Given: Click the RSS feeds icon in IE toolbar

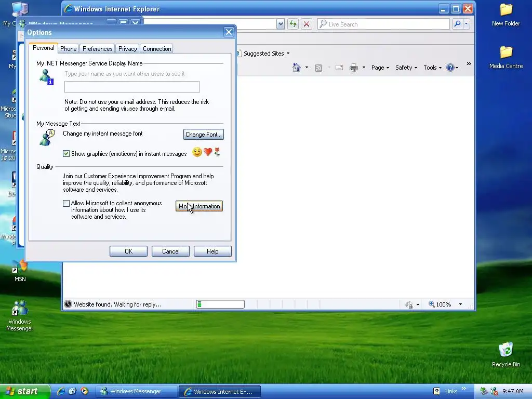Looking at the screenshot, I should click(x=318, y=68).
